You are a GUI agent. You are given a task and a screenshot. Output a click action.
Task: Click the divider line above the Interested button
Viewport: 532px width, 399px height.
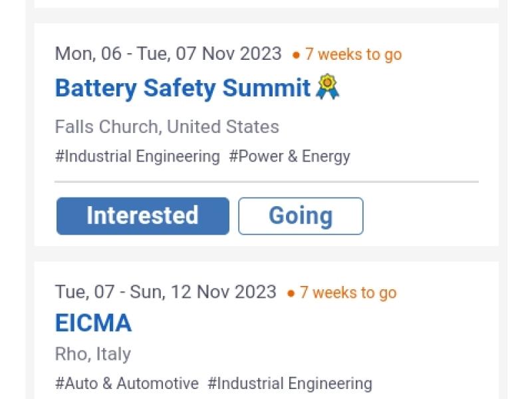click(266, 181)
